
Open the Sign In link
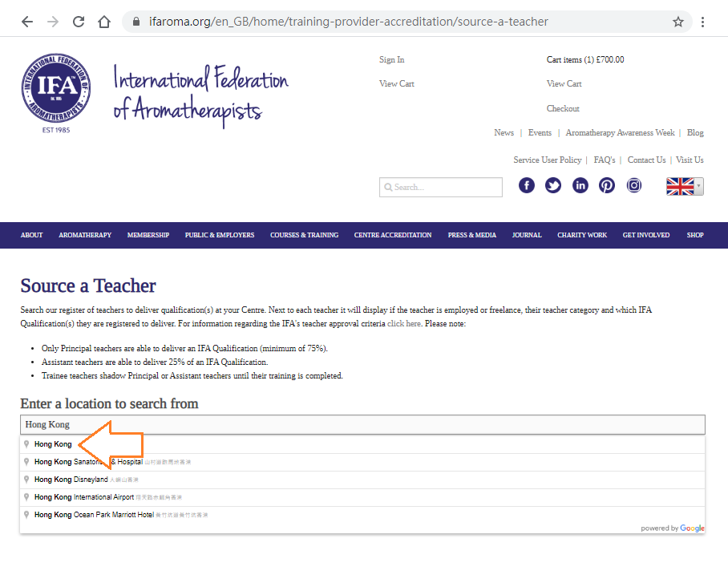pos(391,59)
